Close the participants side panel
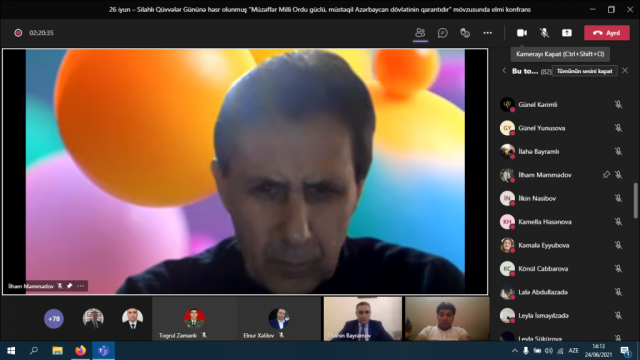The height and width of the screenshot is (360, 640). pos(625,71)
